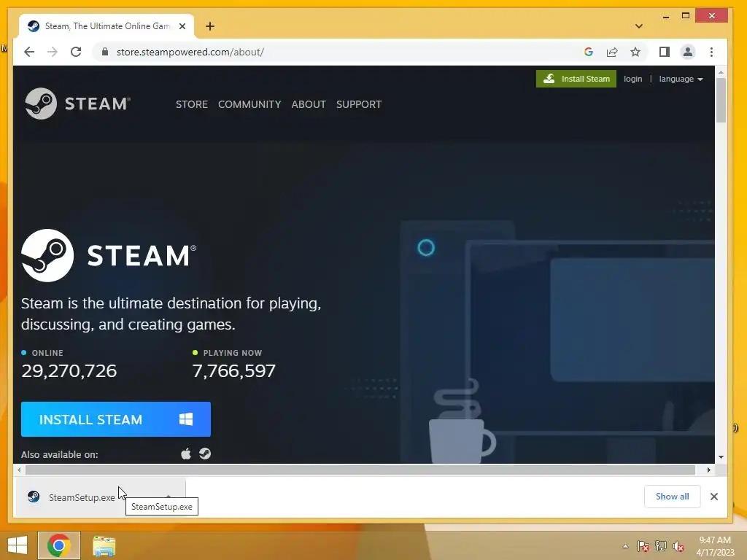Viewport: 747px width, 560px height.
Task: Click the address bar URL
Action: pyautogui.click(x=190, y=52)
